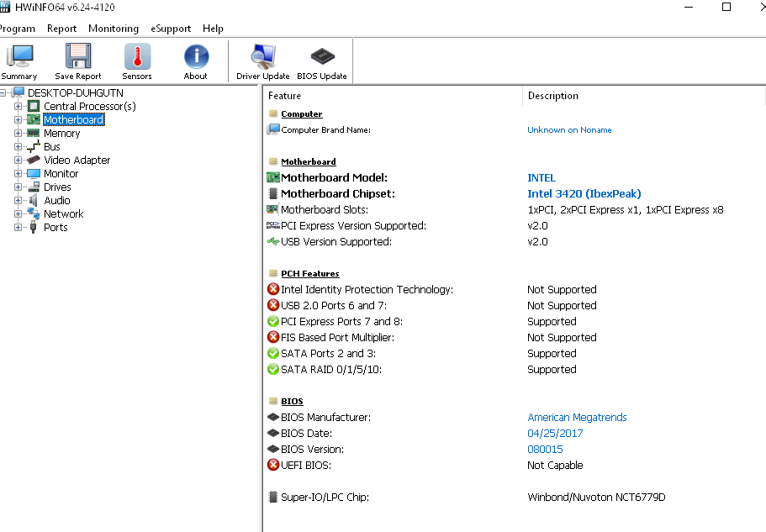Viewport: 766px width, 532px height.
Task: Click the Motherboard Slots row
Action: [514, 209]
